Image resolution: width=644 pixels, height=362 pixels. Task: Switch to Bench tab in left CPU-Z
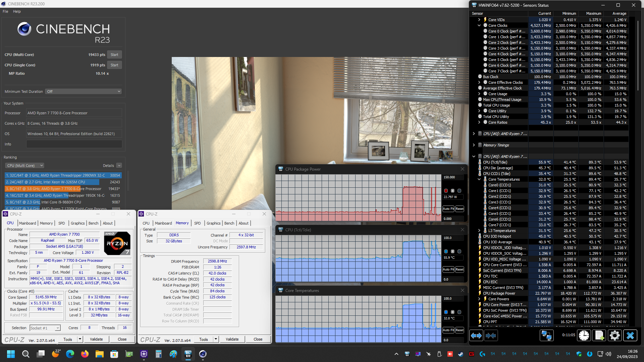pos(94,223)
